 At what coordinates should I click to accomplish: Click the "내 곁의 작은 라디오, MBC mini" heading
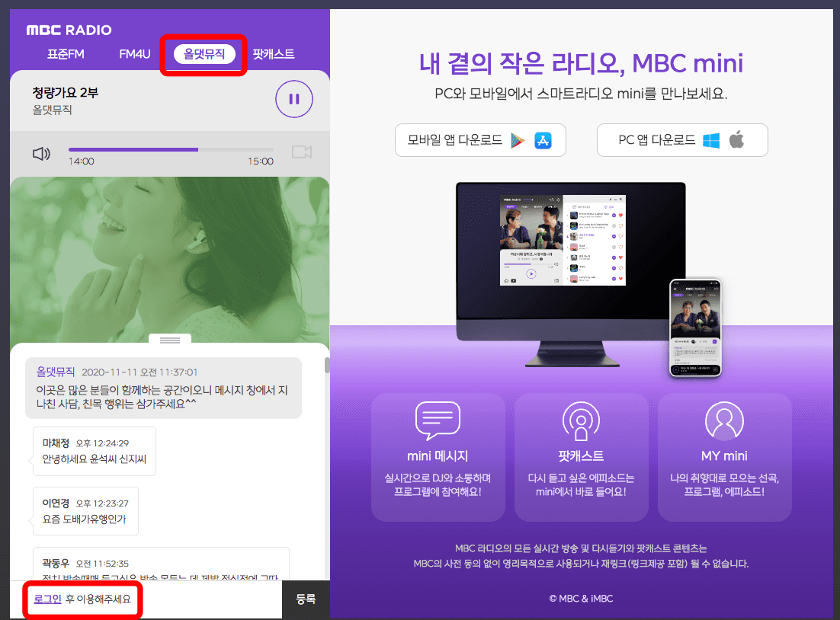click(x=581, y=63)
